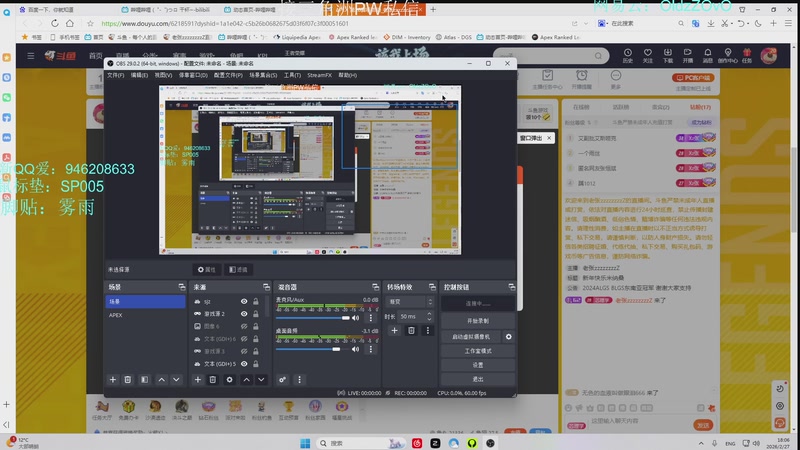The height and width of the screenshot is (450, 800).
Task: Pop out the Sources dock panel
Action: click(266, 287)
